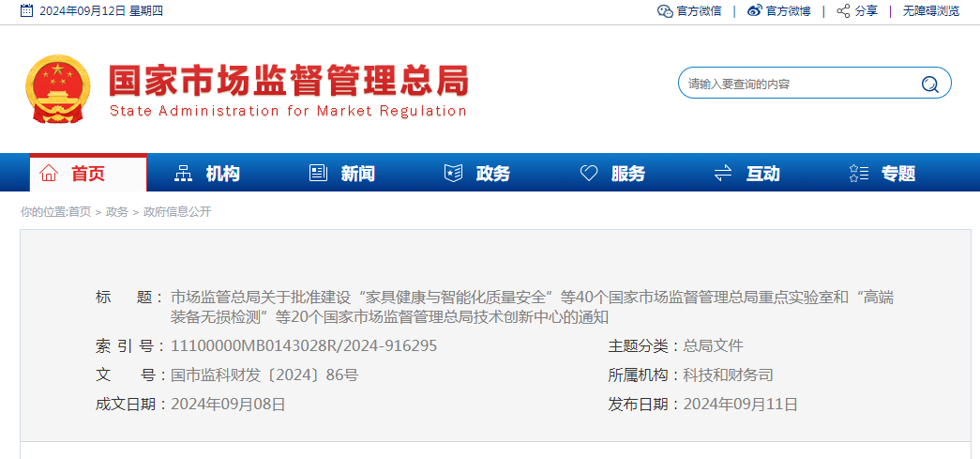This screenshot has height=459, width=980.
Task: Click the State Administration for Market Regulation text
Action: 288,112
